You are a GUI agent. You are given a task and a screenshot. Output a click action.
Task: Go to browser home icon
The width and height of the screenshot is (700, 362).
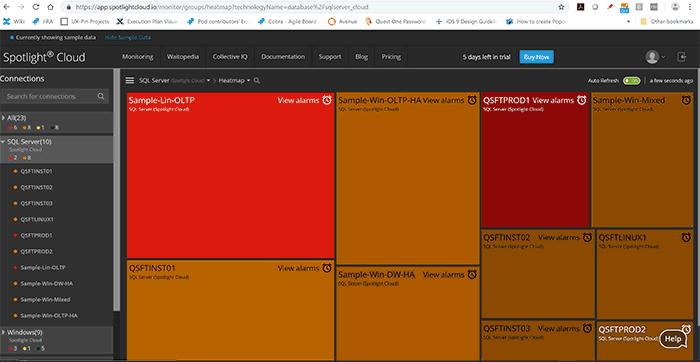[50, 7]
